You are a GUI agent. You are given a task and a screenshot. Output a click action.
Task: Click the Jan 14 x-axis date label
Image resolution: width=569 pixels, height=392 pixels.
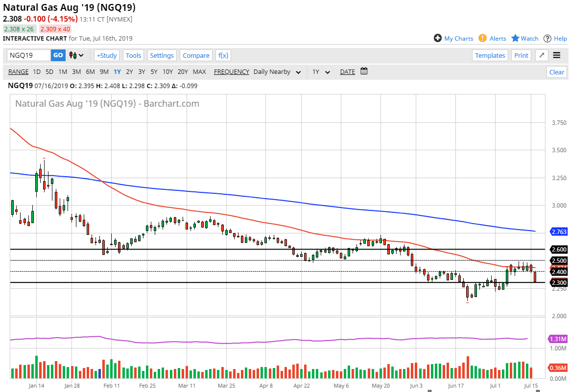[x=36, y=386]
